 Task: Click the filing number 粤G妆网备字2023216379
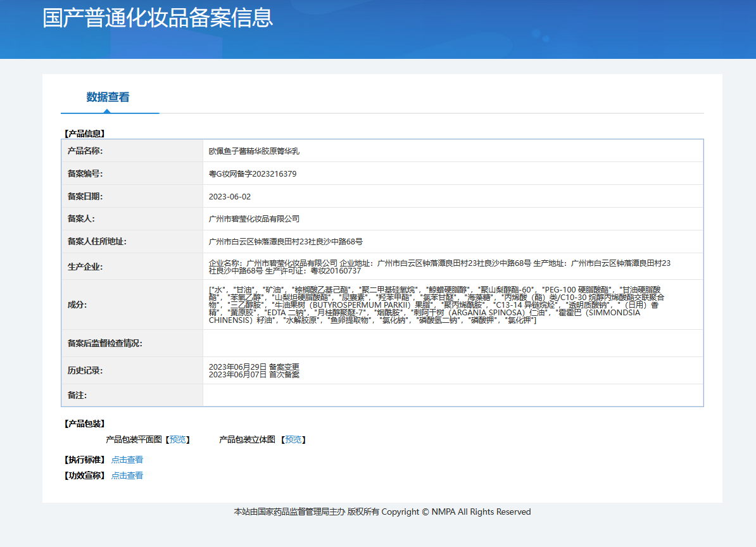[x=253, y=174]
